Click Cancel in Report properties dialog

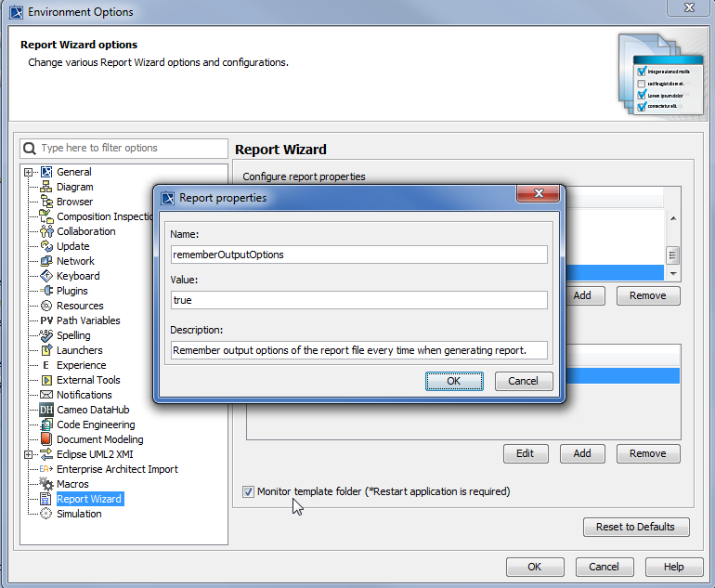click(x=524, y=382)
